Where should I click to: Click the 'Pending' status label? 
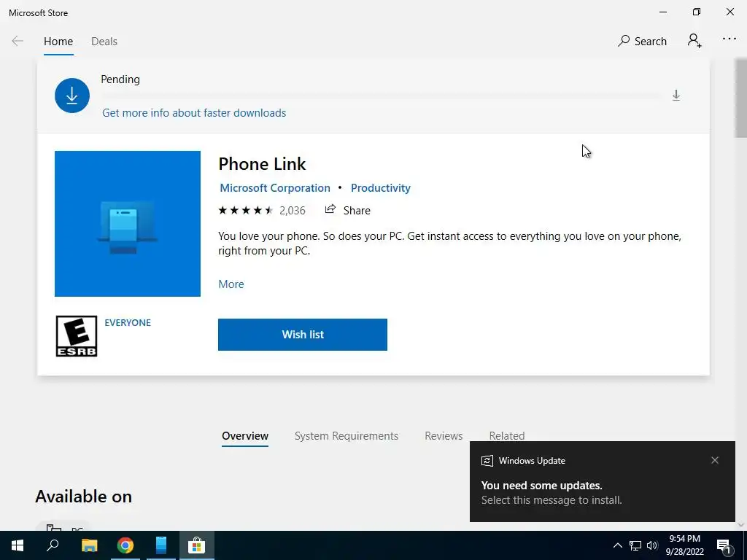point(120,79)
